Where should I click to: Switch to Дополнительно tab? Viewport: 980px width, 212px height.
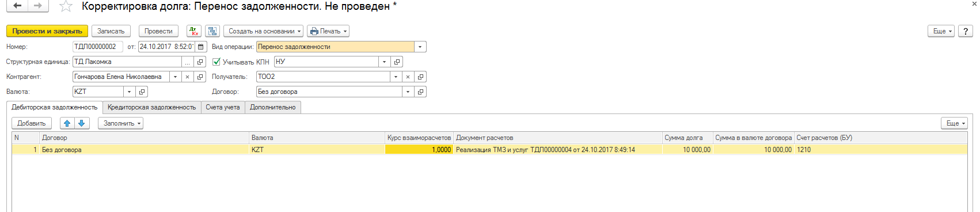pyautogui.click(x=273, y=107)
